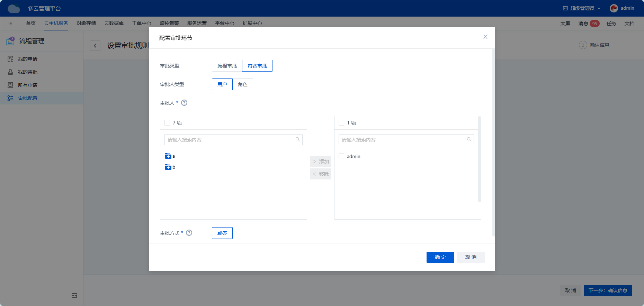The height and width of the screenshot is (306, 644).
Task: Open the 扩展中心 nav tab
Action: coord(252,23)
